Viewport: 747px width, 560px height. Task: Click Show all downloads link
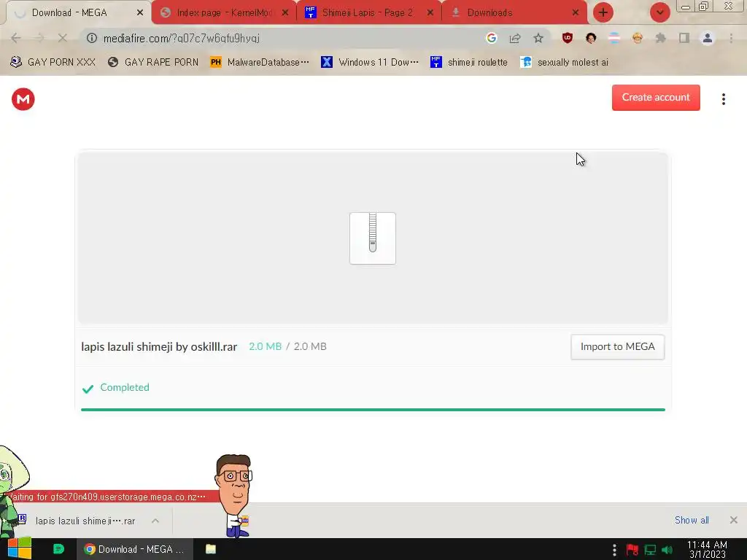[692, 520]
